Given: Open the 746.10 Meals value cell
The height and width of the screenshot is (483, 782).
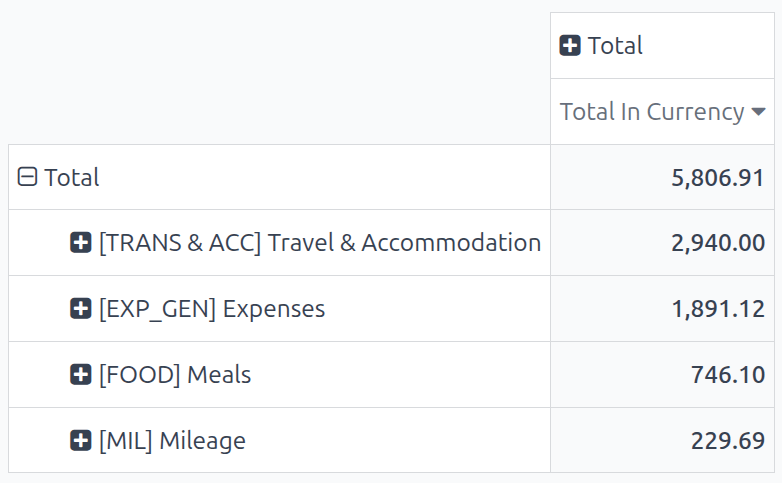Looking at the screenshot, I should [727, 375].
